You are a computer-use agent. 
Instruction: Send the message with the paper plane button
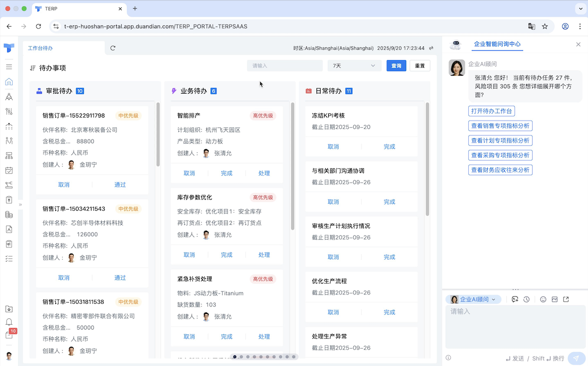click(x=577, y=358)
